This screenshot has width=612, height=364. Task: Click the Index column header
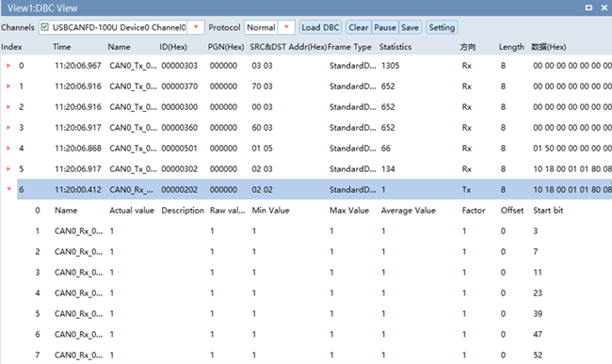[11, 47]
